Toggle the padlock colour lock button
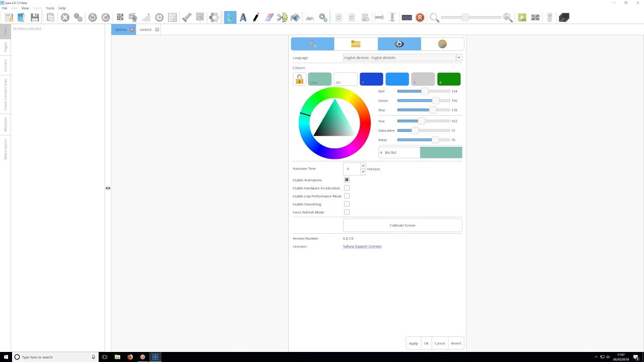The height and width of the screenshot is (362, 644). pos(299,79)
